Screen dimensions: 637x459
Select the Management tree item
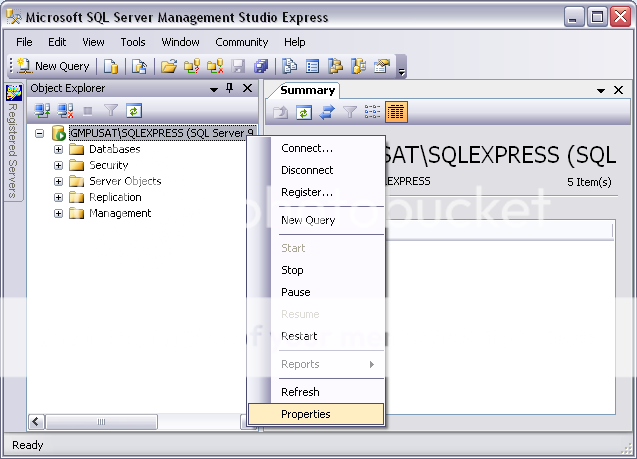pos(120,213)
